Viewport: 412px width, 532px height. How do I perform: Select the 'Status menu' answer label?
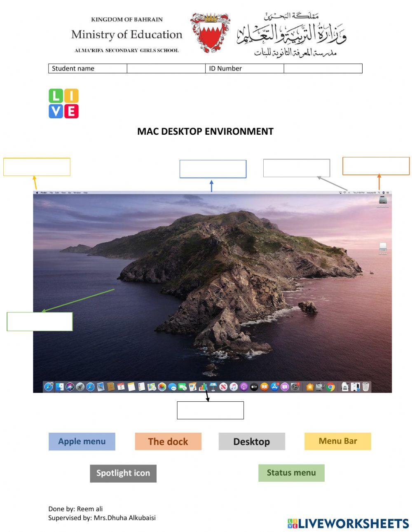291,473
